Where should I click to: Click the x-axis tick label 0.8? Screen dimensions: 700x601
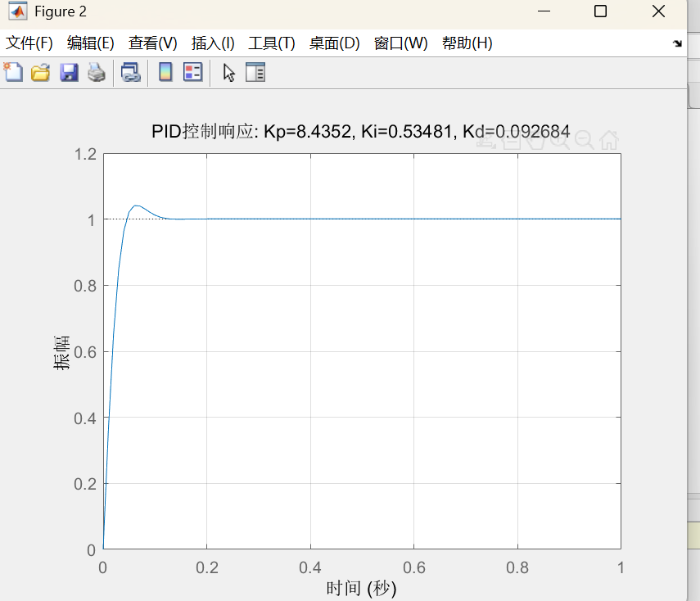click(517, 567)
